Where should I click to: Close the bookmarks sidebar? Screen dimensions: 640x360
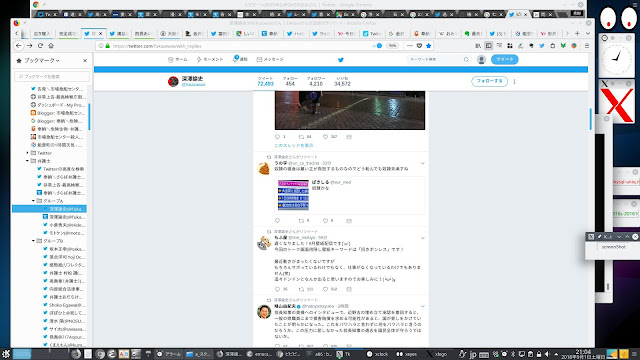coord(85,60)
